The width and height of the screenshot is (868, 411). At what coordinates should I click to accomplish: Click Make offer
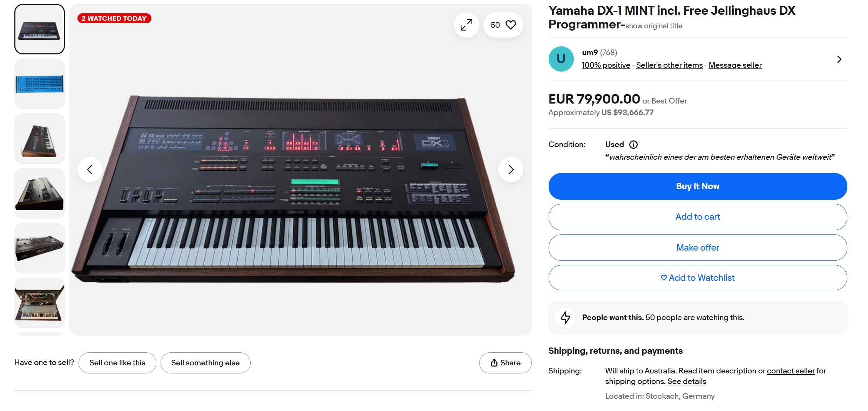697,247
